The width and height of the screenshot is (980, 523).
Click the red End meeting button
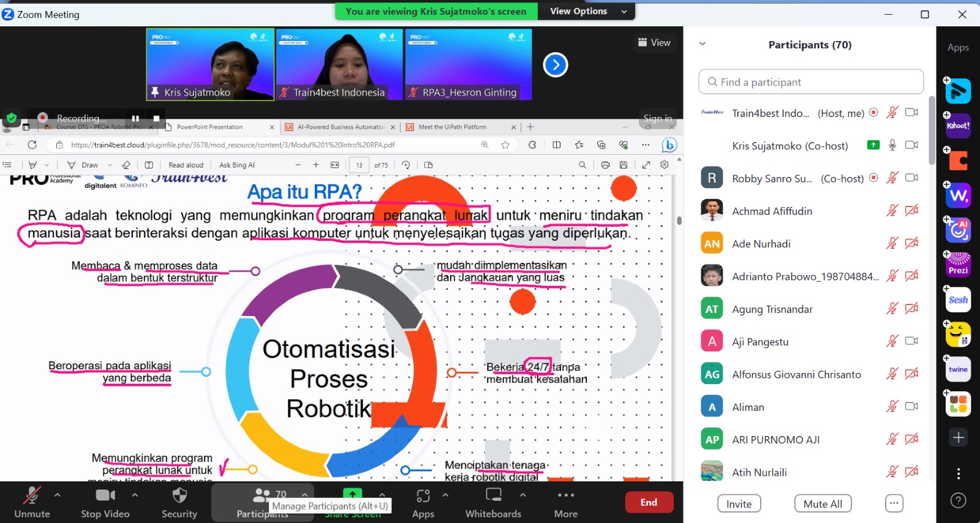pyautogui.click(x=649, y=502)
